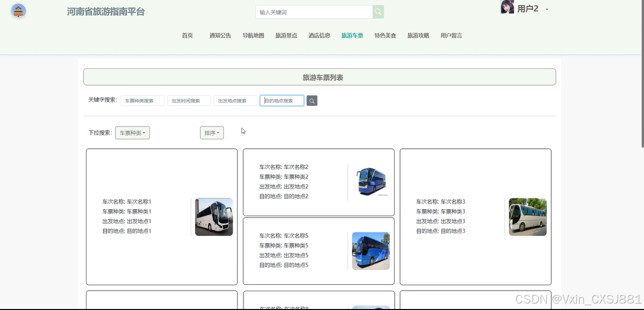This screenshot has height=310, width=644.
Task: Click text 车次名称: 车次名称1
Action: tap(127, 202)
